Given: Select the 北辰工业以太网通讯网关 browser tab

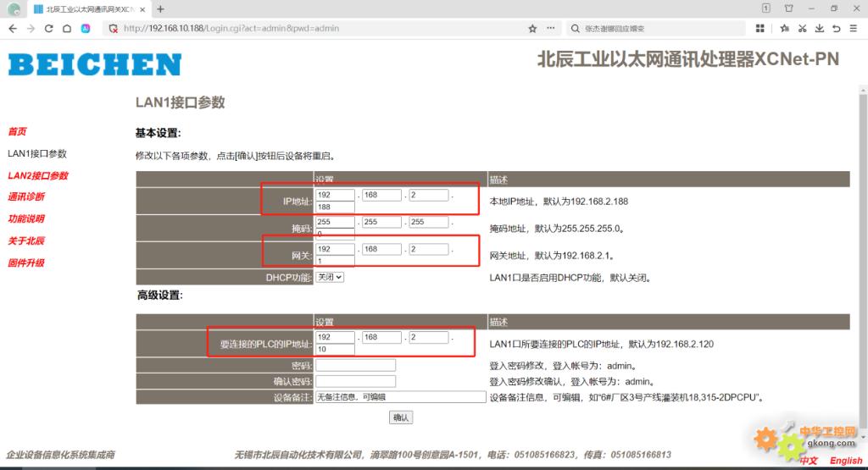Looking at the screenshot, I should 88,9.
